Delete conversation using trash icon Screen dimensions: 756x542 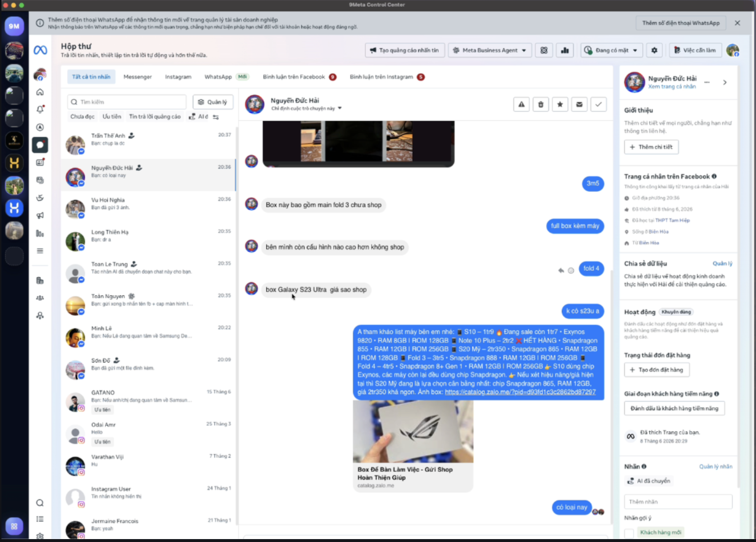(x=540, y=104)
